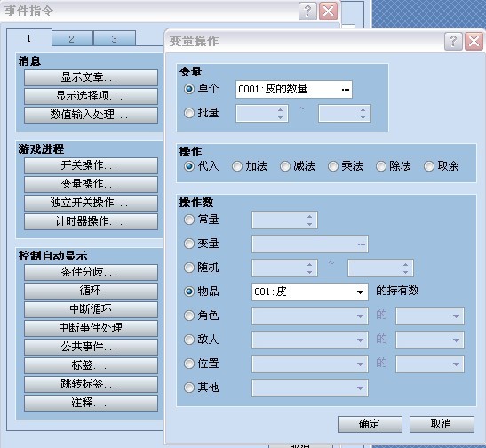Open the 敌人 first dropdown
The width and height of the screenshot is (486, 448).
coord(310,340)
